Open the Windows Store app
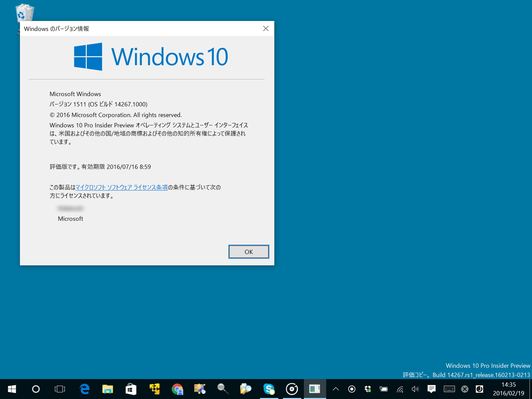The height and width of the screenshot is (399, 532). tap(131, 389)
